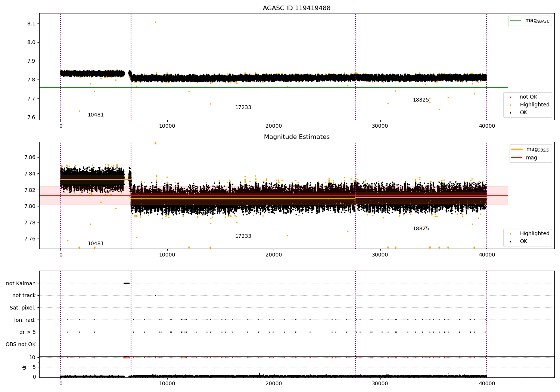Click the 'Magnitude Estimates' plot title
The width and height of the screenshot is (560, 392).
(x=296, y=137)
